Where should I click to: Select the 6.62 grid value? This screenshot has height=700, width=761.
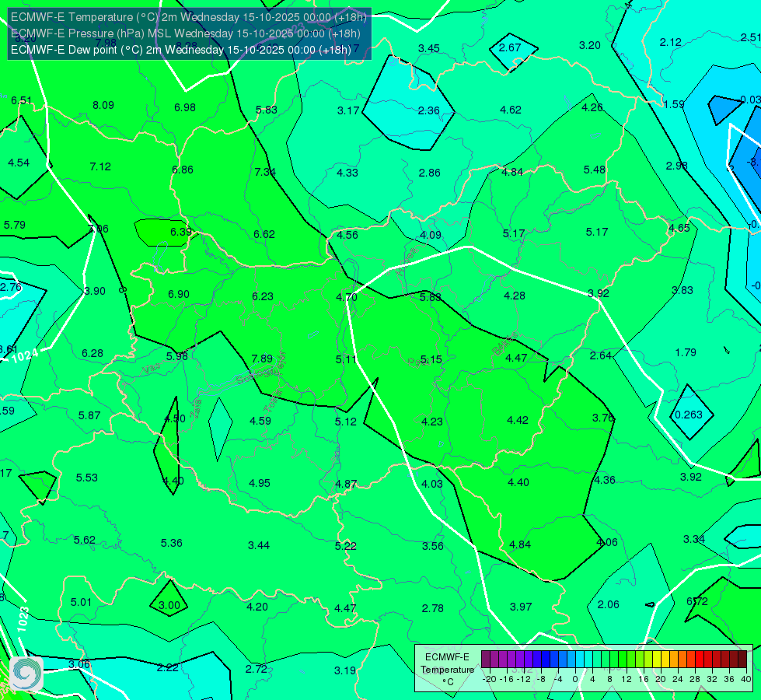pyautogui.click(x=264, y=235)
